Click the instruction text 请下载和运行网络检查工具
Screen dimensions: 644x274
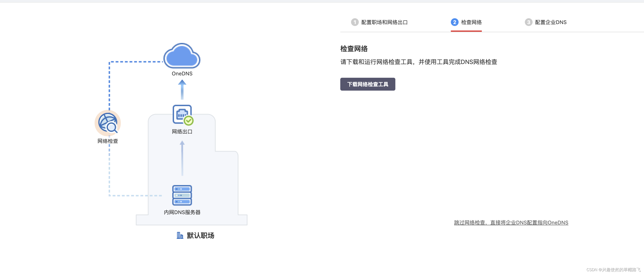coord(377,62)
